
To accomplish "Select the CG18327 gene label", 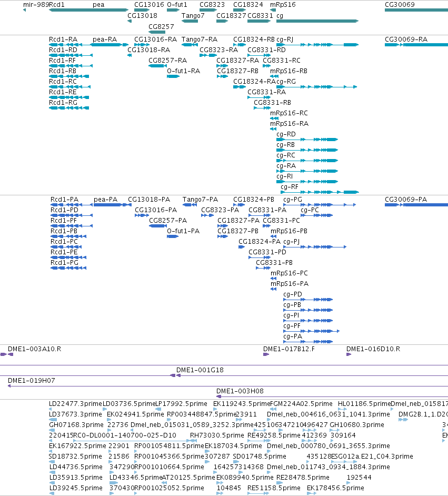I will [x=231, y=16].
